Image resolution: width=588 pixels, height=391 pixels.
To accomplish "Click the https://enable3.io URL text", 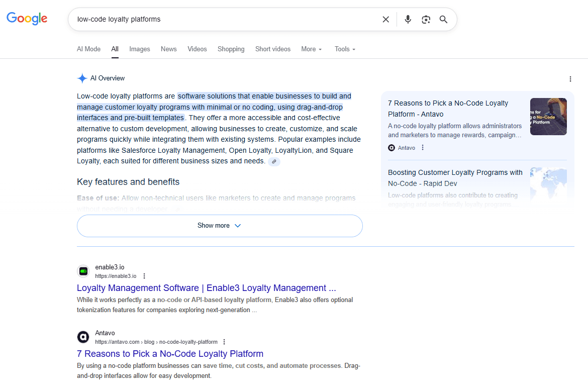I will [x=116, y=276].
